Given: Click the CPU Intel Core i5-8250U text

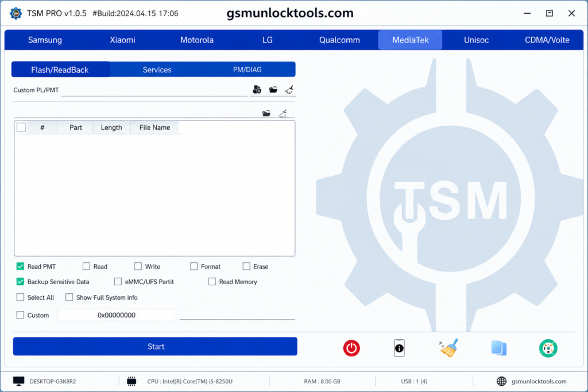Looking at the screenshot, I should [189, 382].
